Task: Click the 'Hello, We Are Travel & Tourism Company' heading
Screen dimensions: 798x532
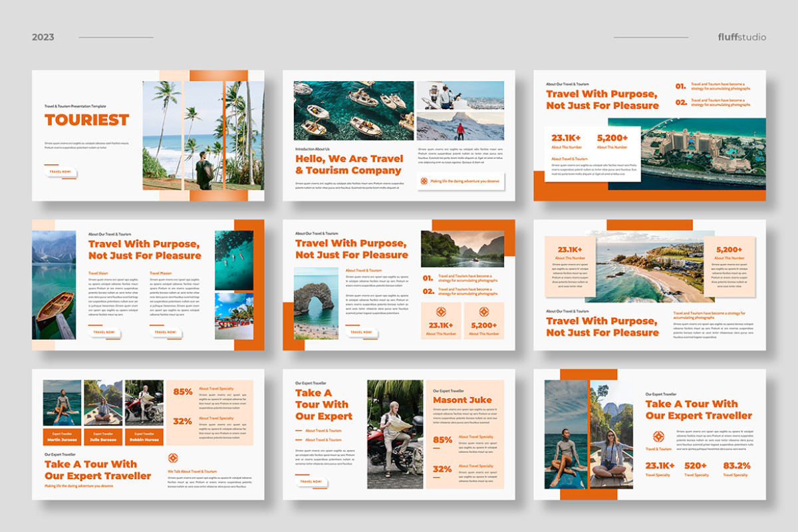Action: (349, 165)
